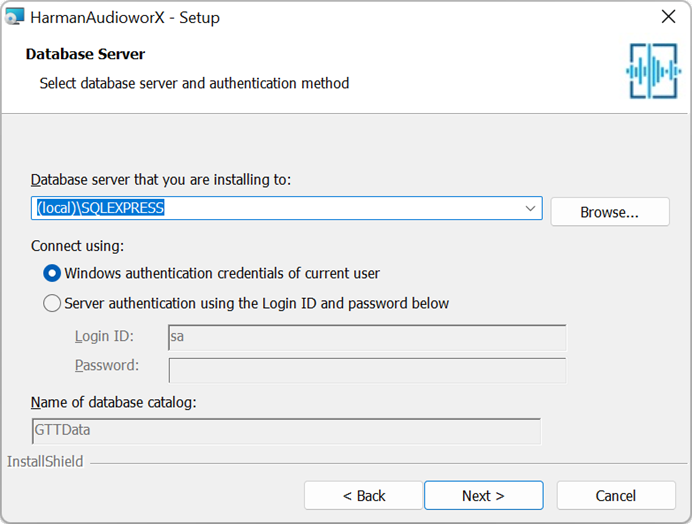Return using the < Back button

364,496
